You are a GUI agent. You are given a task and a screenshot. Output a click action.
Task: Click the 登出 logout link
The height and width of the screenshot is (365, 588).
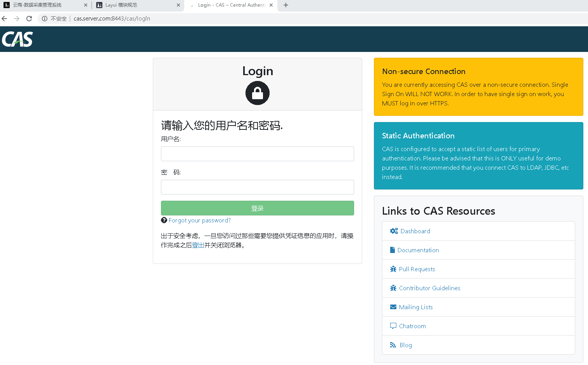pyautogui.click(x=198, y=245)
